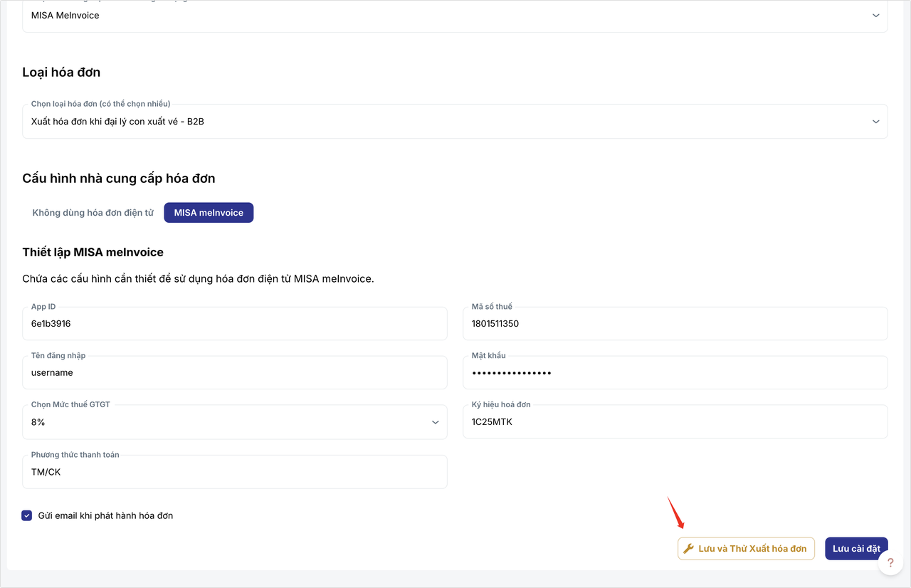Open the 'Chọn Mức thuế GTGT' dropdown
This screenshot has height=588, width=911.
coord(235,422)
